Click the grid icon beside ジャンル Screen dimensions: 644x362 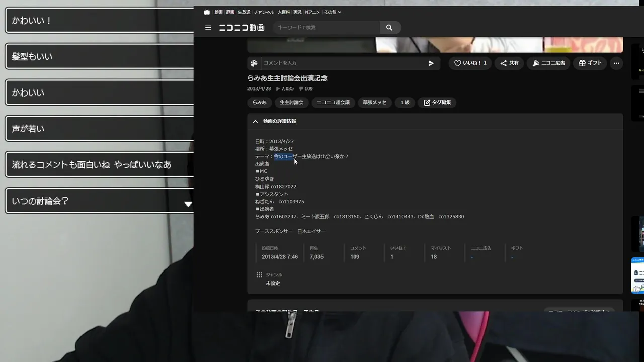(x=259, y=275)
